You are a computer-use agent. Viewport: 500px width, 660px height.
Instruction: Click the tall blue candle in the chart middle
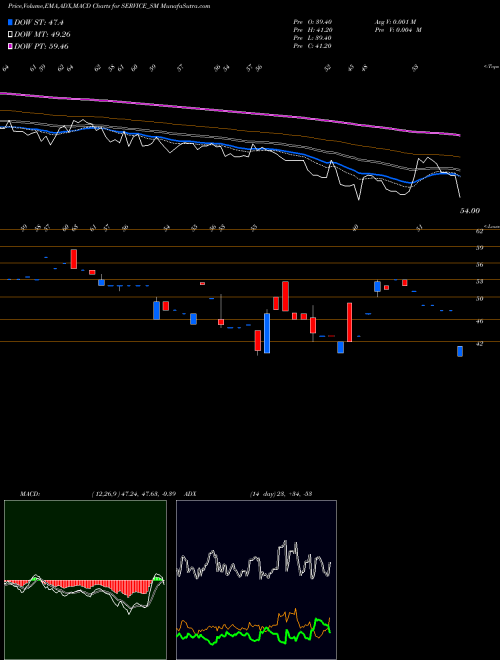pyautogui.click(x=267, y=333)
